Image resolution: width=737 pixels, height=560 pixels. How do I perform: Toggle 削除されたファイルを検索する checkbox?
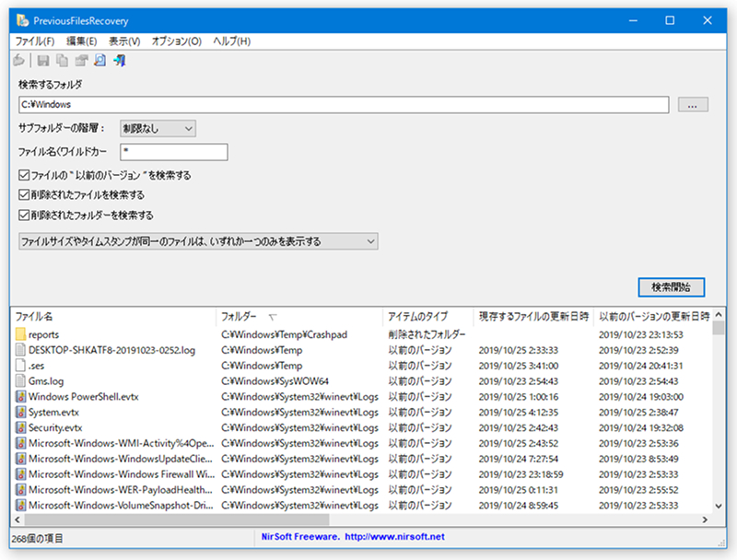24,194
